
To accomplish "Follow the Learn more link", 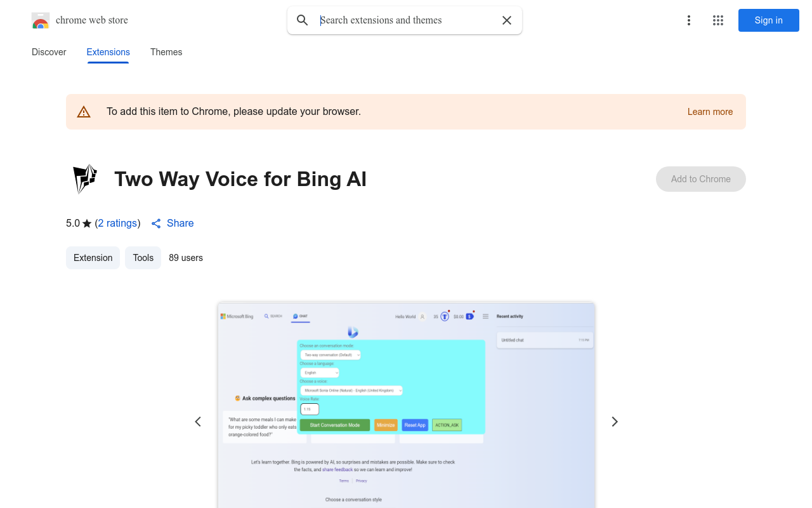I will click(x=710, y=112).
